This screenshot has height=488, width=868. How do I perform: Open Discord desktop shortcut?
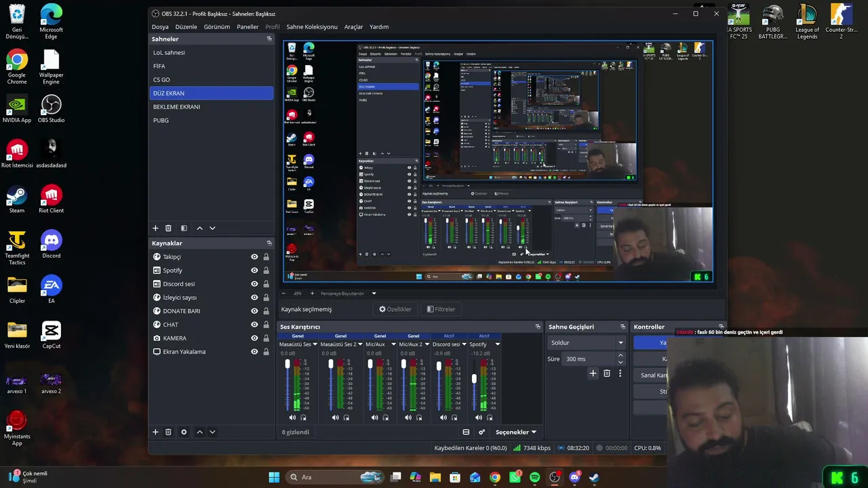pyautogui.click(x=51, y=245)
